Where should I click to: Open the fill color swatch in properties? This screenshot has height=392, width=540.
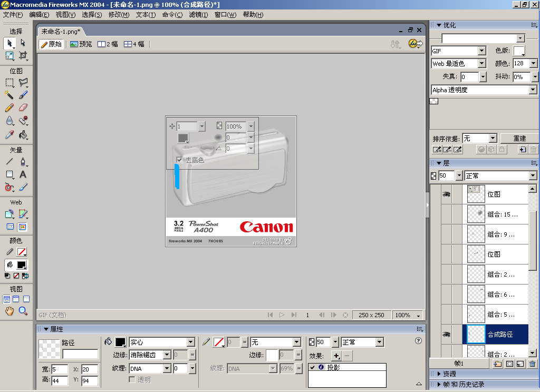(121, 342)
